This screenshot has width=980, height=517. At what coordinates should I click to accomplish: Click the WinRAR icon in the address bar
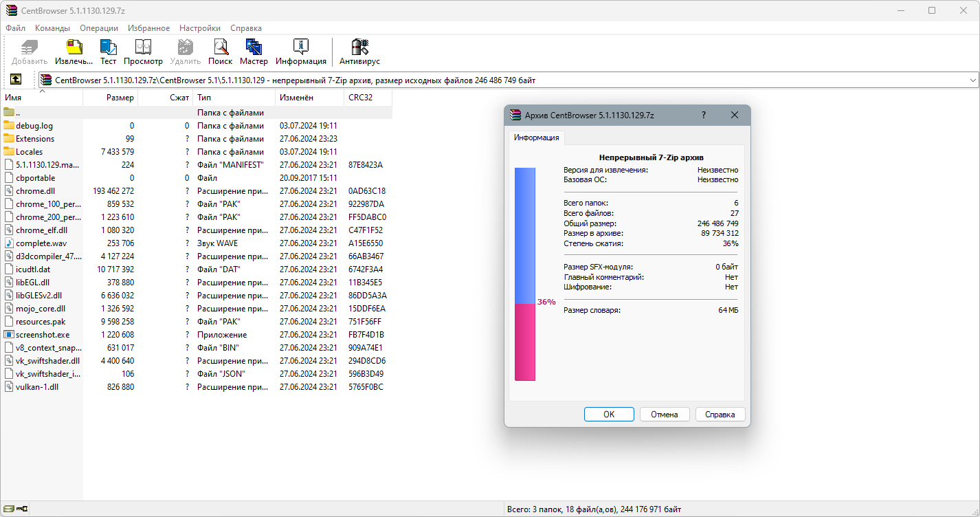[45, 80]
